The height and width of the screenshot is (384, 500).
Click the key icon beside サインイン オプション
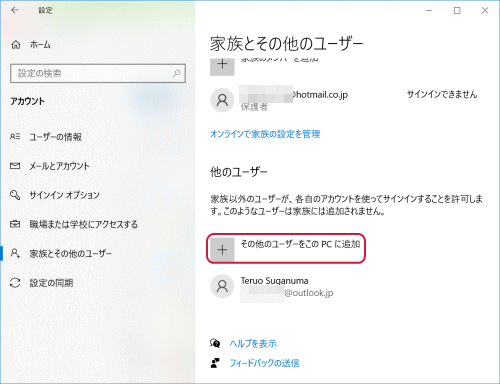click(15, 195)
